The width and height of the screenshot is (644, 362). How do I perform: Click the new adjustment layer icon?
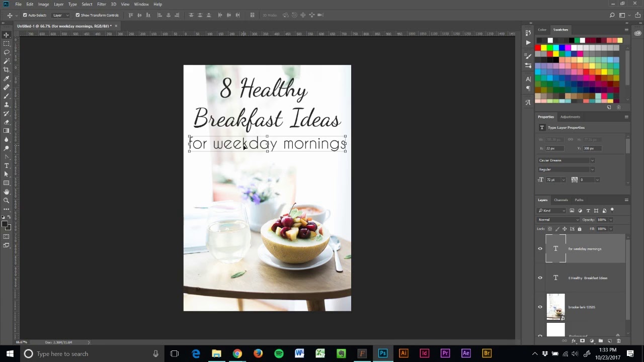592,341
